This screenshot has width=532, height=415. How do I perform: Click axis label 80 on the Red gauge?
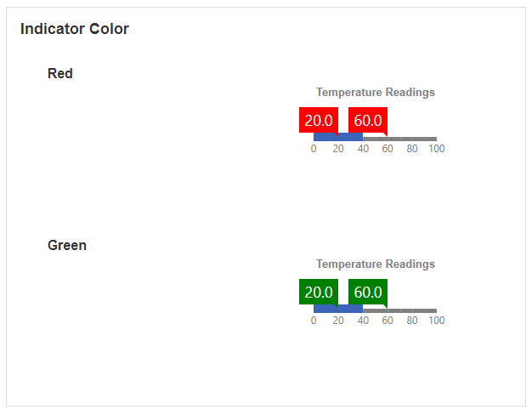[412, 149]
